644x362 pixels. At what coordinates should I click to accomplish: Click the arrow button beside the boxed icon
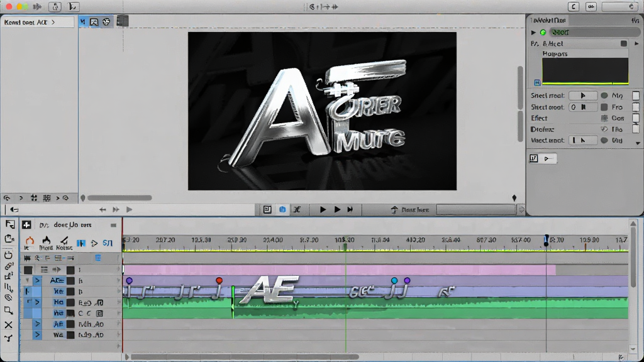(x=548, y=158)
